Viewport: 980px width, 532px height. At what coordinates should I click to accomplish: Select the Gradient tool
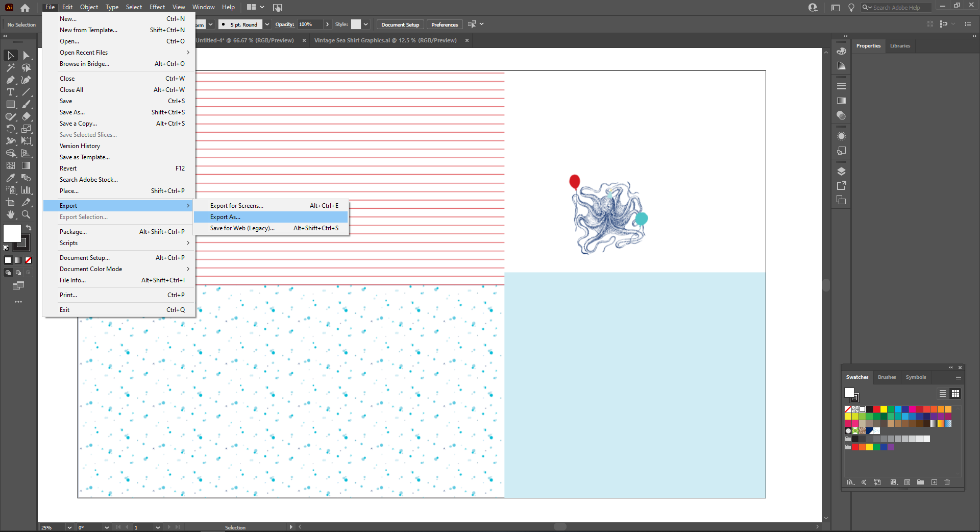pyautogui.click(x=27, y=165)
